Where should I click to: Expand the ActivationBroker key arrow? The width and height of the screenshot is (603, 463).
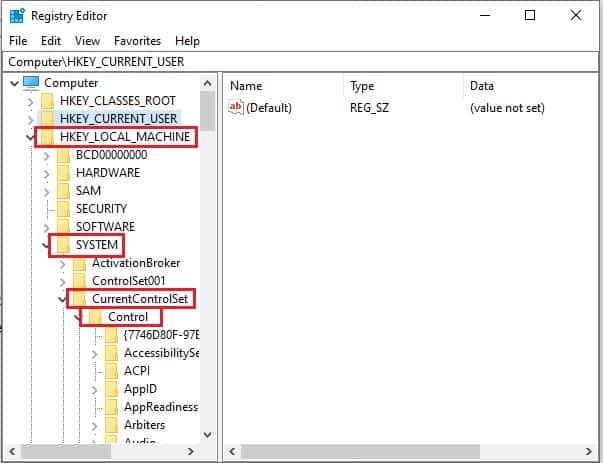click(63, 263)
